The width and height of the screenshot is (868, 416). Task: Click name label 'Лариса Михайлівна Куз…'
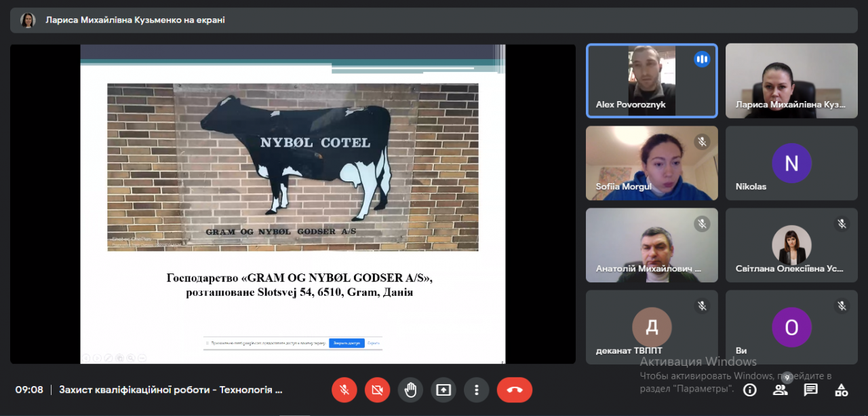click(x=791, y=105)
